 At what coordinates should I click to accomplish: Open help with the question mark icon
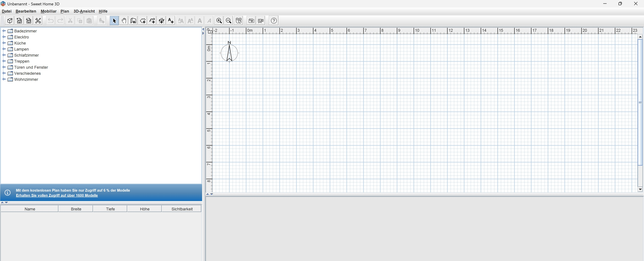[x=274, y=20]
